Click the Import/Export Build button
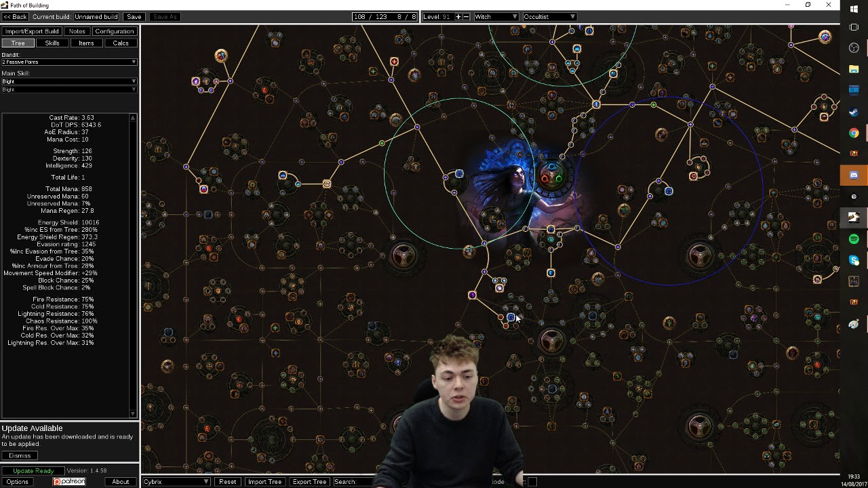Viewport: 868px width, 488px height. coord(32,31)
